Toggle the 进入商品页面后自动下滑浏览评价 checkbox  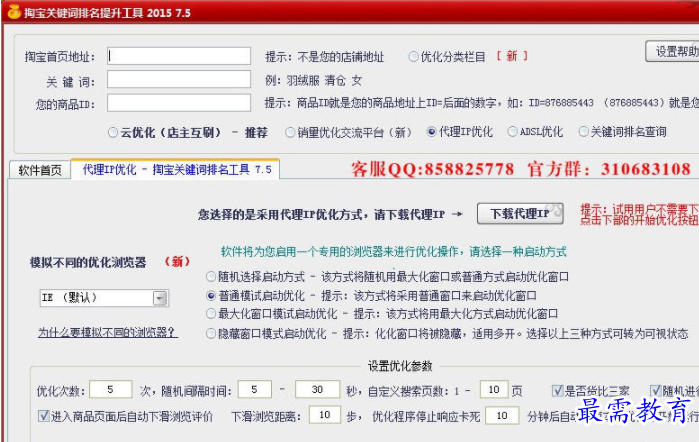[x=44, y=416]
